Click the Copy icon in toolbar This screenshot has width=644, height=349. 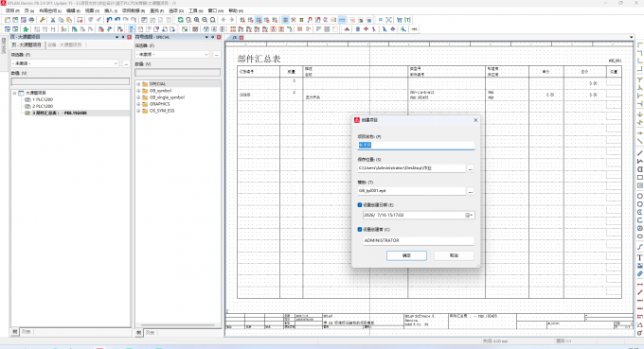[61, 20]
